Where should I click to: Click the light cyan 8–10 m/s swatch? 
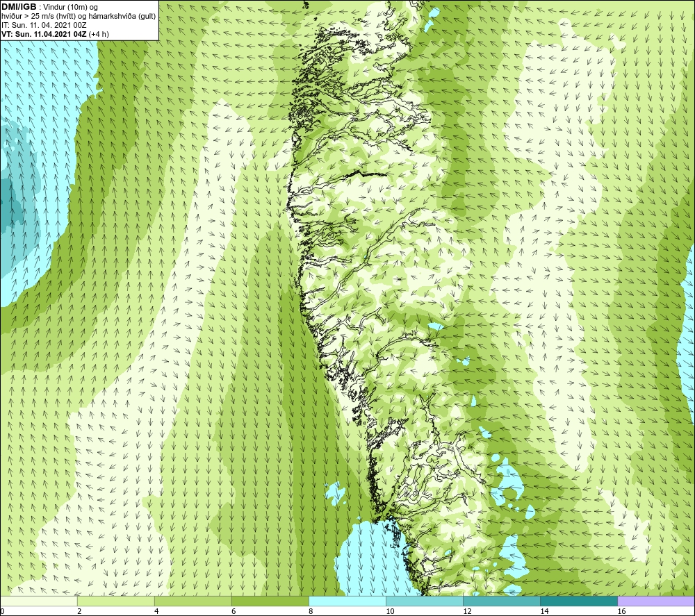coord(347,601)
